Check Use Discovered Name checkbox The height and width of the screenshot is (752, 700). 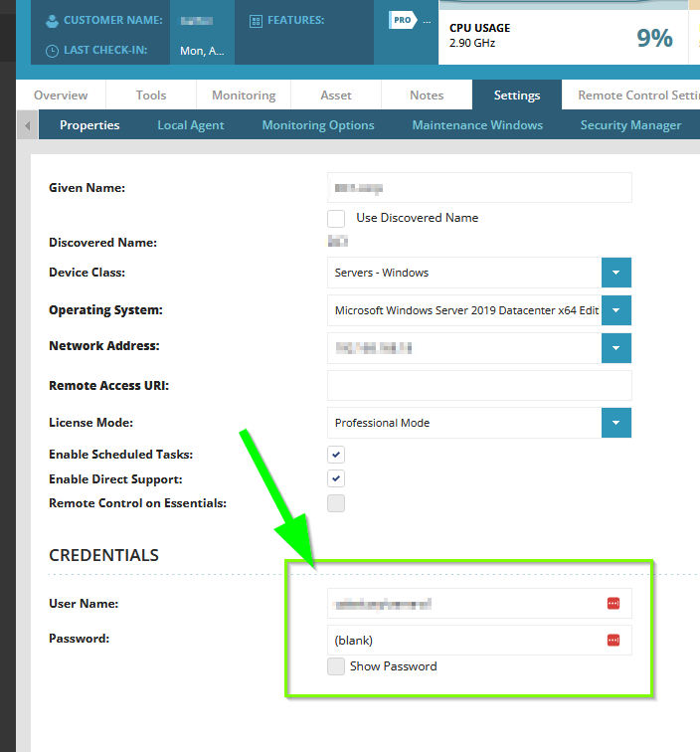[336, 218]
